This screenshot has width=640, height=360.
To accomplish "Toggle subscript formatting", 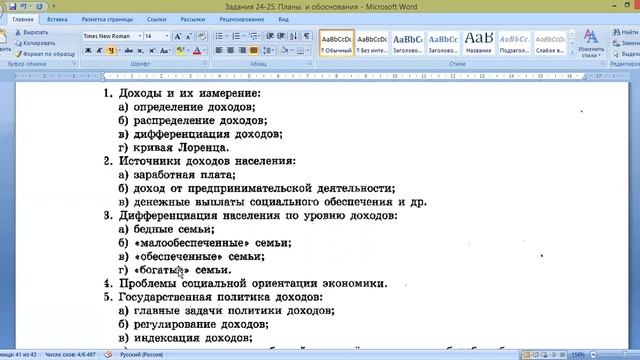I will pyautogui.click(x=140, y=51).
